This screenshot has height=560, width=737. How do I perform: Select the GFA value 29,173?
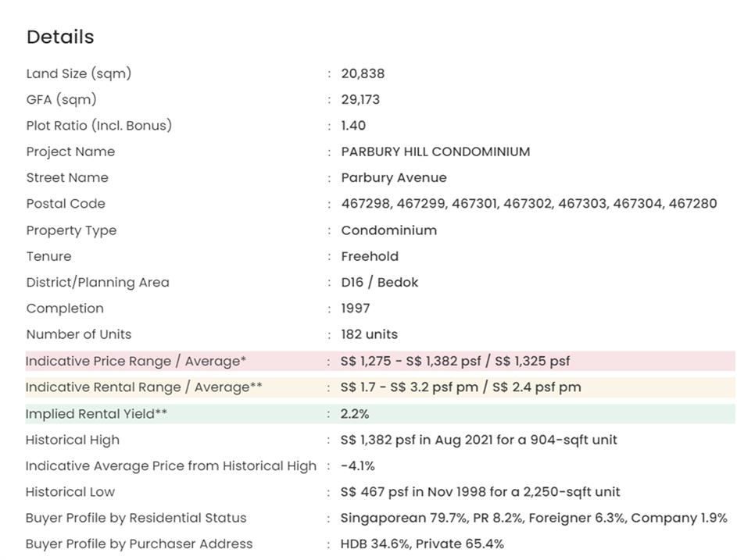[360, 99]
